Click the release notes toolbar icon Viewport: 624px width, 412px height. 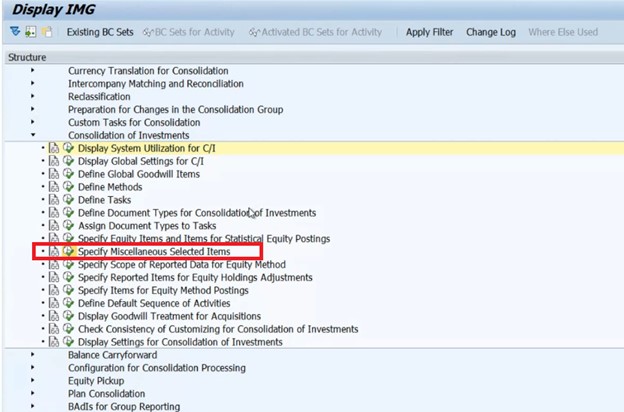(x=47, y=32)
